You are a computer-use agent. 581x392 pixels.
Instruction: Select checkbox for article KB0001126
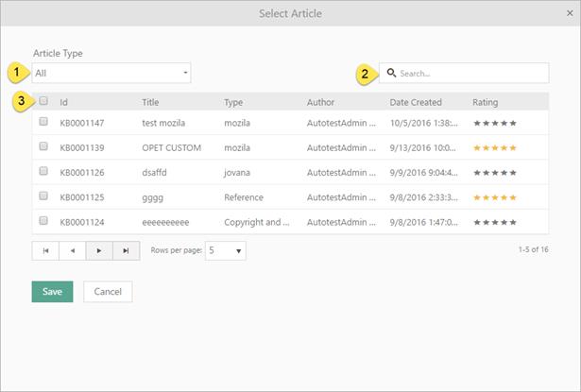coord(43,172)
